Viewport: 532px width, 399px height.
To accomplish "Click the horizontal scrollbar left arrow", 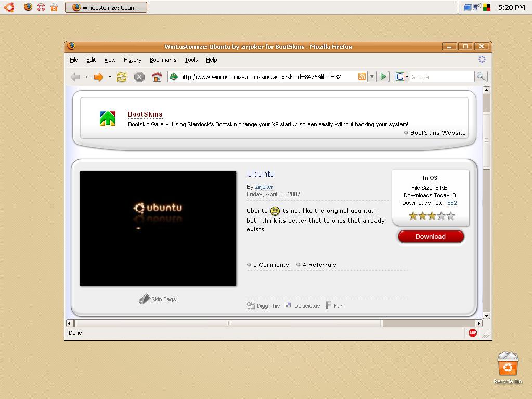I will (70, 324).
